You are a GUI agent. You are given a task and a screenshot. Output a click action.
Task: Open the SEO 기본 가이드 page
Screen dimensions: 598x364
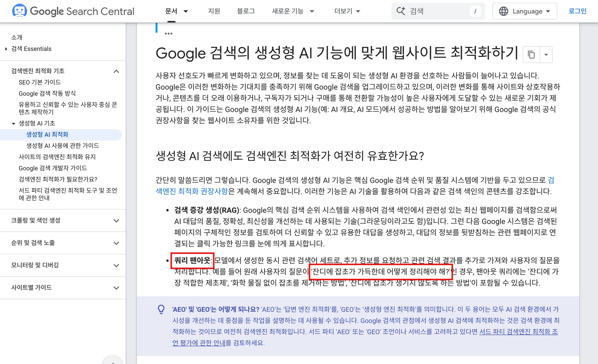coord(40,82)
